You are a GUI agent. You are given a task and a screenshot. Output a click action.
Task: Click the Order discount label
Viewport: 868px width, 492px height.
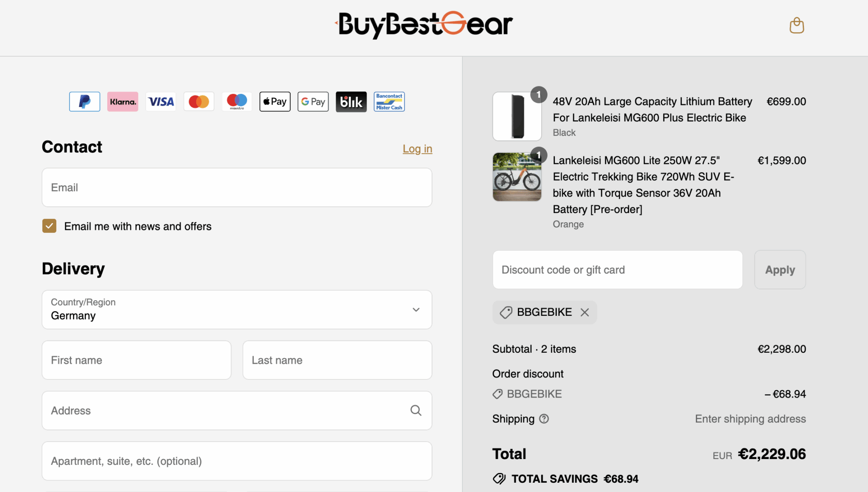tap(528, 374)
